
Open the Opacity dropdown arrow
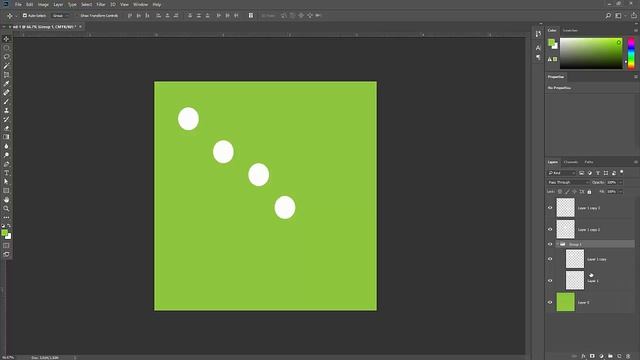click(620, 182)
